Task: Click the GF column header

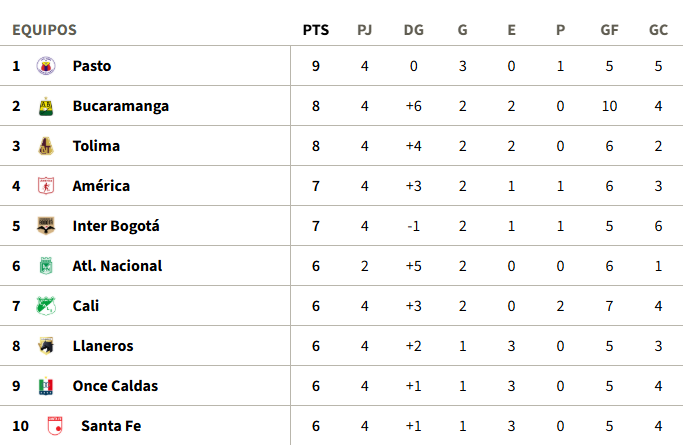Action: click(609, 30)
